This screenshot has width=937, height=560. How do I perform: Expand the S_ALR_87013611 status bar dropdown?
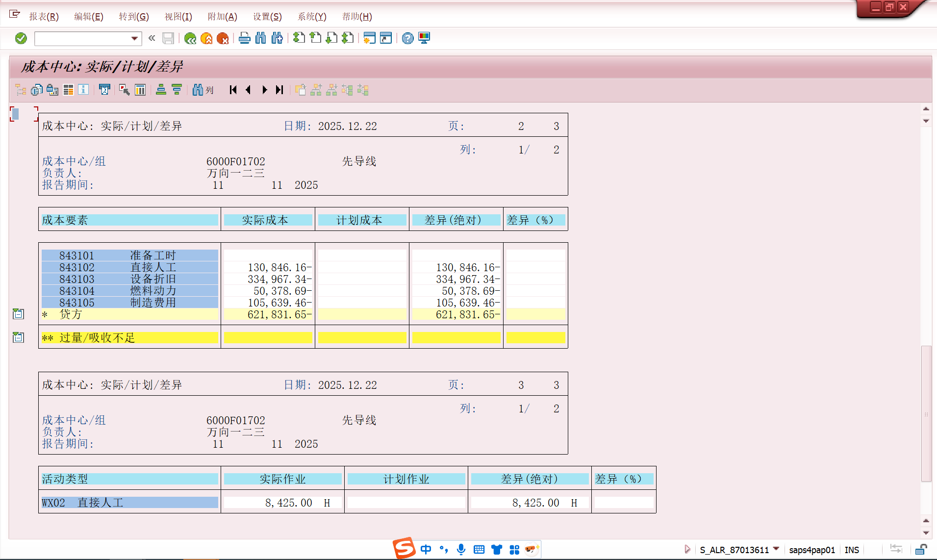click(776, 549)
